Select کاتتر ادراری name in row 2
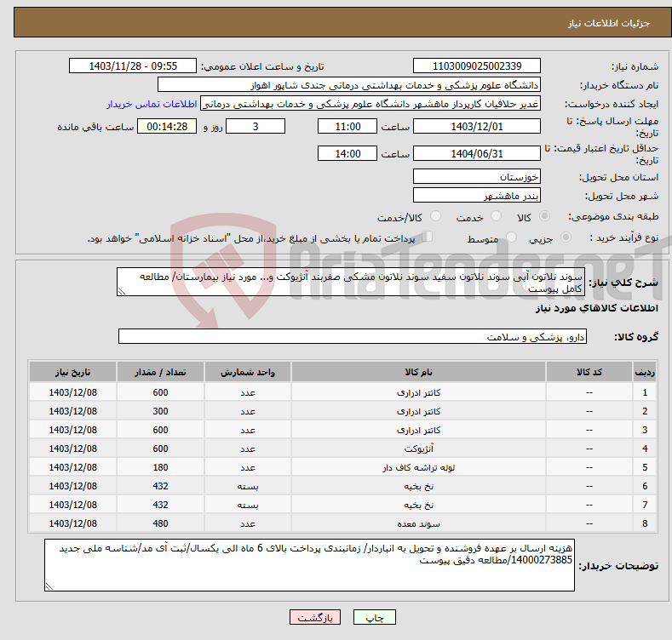The height and width of the screenshot is (640, 672). click(x=419, y=412)
